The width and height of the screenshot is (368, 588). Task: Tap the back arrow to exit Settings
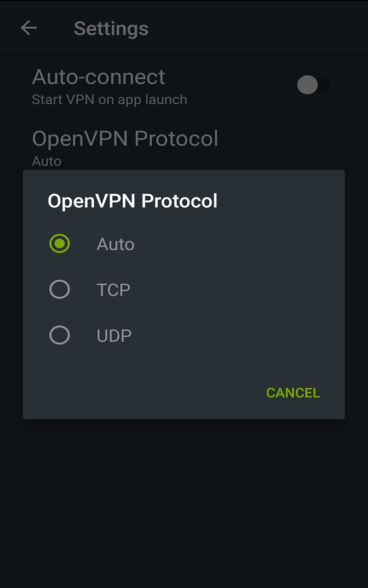click(29, 28)
